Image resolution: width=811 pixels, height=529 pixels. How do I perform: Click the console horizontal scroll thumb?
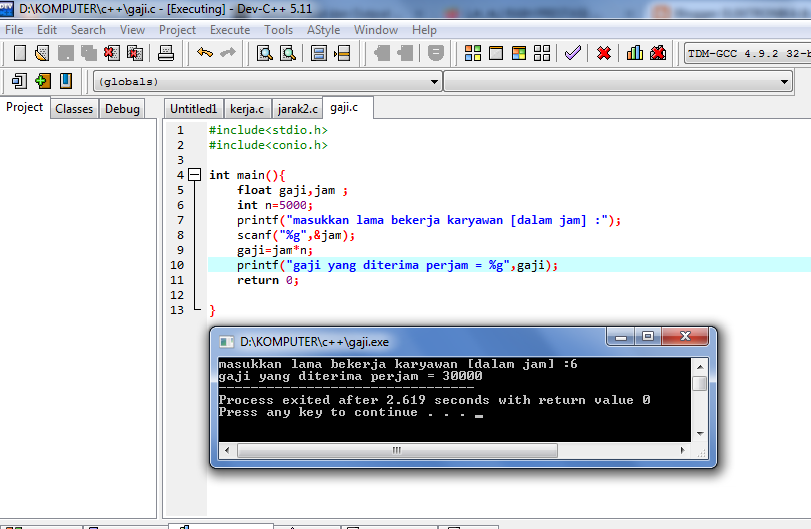point(397,450)
